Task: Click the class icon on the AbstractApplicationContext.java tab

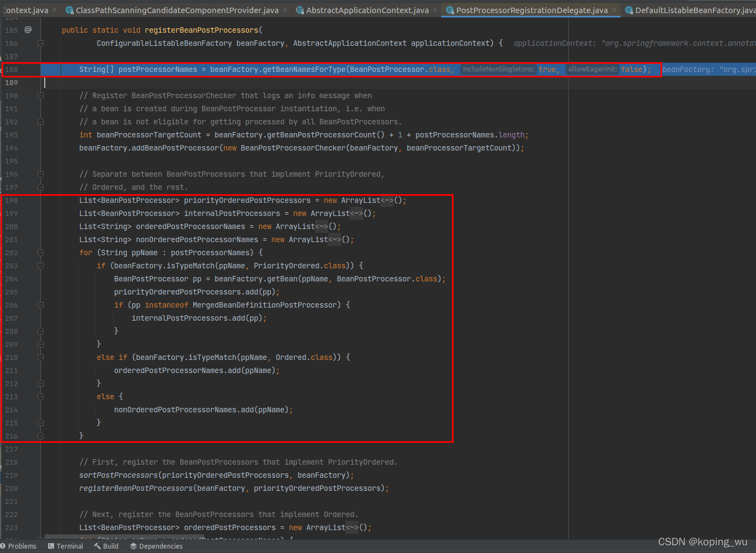Action: pyautogui.click(x=300, y=10)
